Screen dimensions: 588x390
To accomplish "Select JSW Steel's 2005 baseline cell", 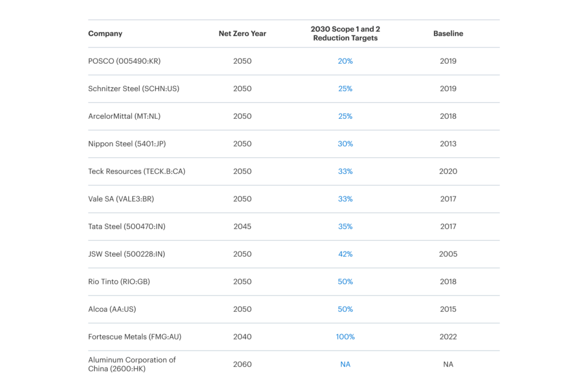I will [x=448, y=254].
